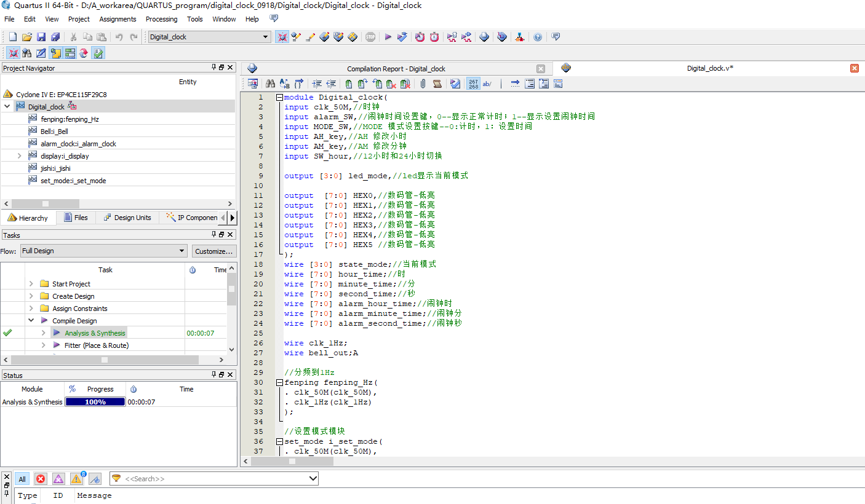The width and height of the screenshot is (865, 504).
Task: Open the Tools menu
Action: click(195, 19)
